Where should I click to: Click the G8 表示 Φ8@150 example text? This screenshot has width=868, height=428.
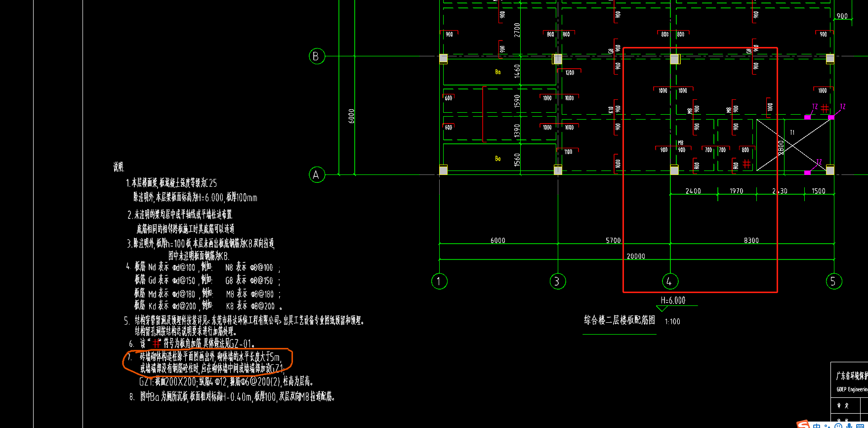(249, 280)
